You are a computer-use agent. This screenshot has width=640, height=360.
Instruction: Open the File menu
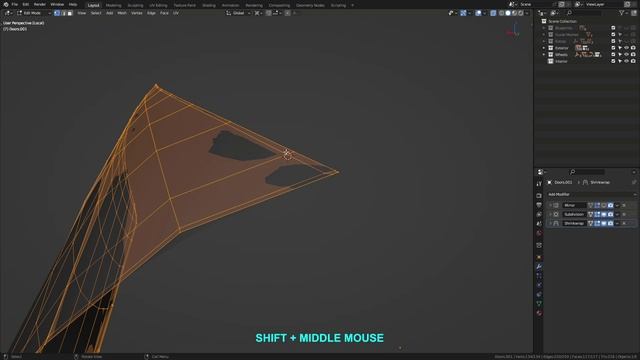pyautogui.click(x=15, y=4)
